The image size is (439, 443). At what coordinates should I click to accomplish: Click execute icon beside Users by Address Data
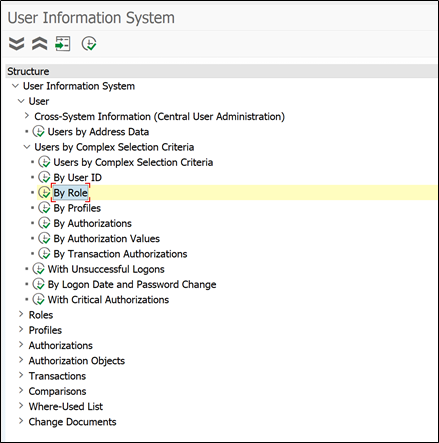click(39, 132)
